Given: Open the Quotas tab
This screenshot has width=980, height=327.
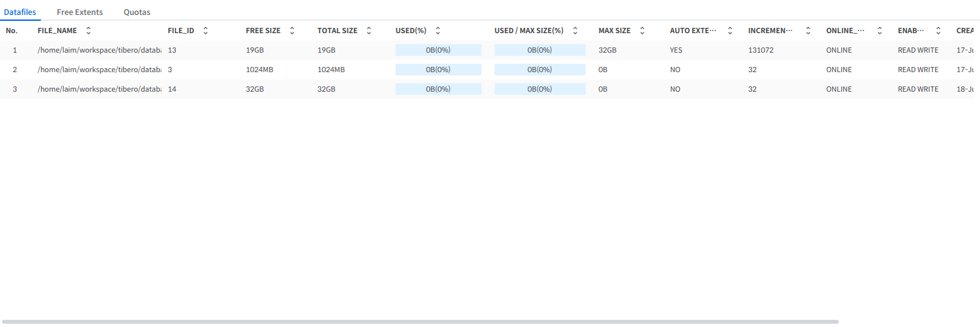Looking at the screenshot, I should pyautogui.click(x=137, y=12).
